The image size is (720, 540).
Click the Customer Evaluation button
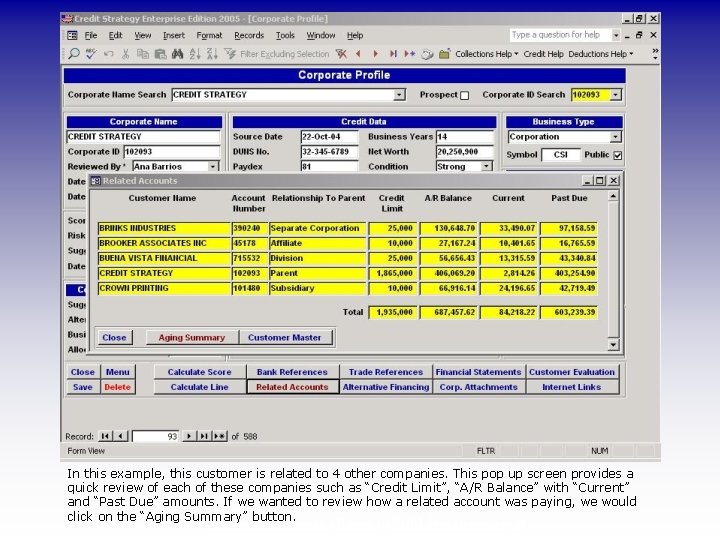click(x=572, y=372)
